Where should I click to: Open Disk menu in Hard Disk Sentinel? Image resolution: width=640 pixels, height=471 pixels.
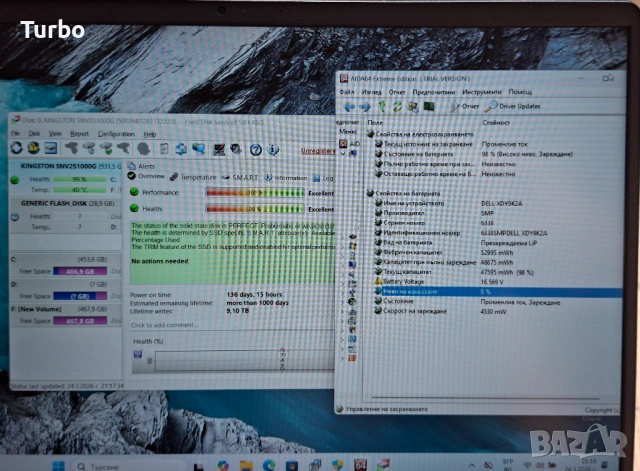(34, 133)
